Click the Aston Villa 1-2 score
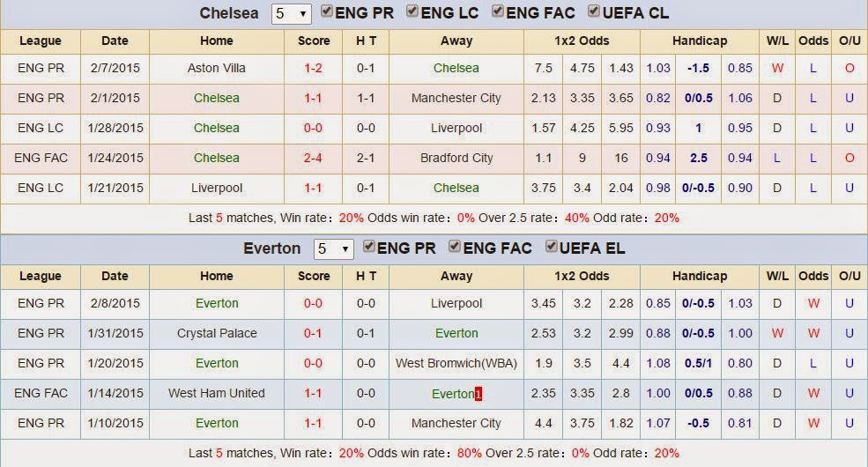 click(x=314, y=68)
